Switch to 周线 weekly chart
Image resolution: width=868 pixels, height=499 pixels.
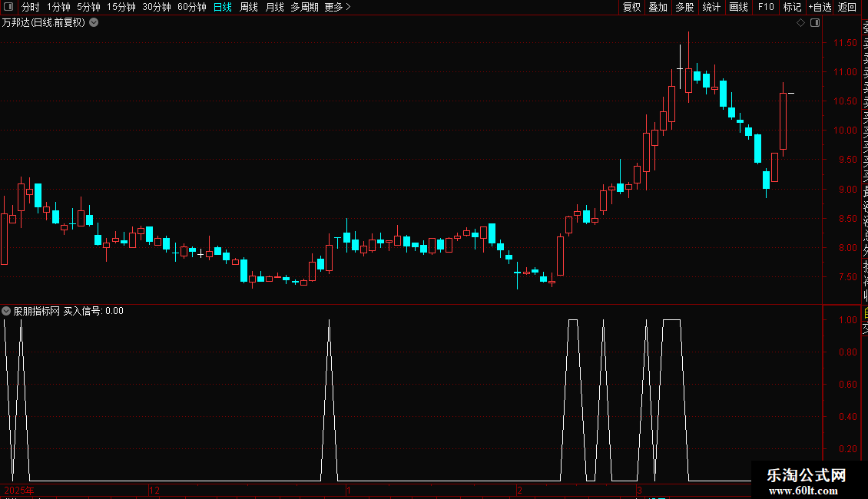249,7
